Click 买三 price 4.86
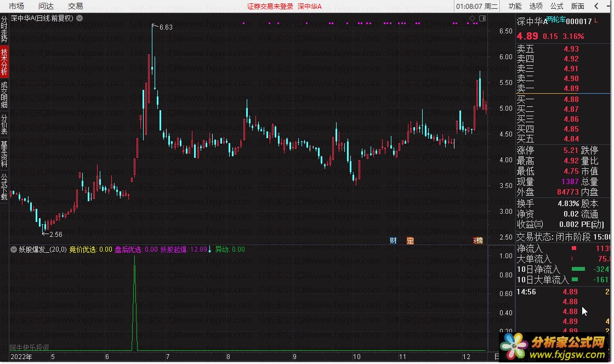The width and height of the screenshot is (614, 364). click(571, 119)
